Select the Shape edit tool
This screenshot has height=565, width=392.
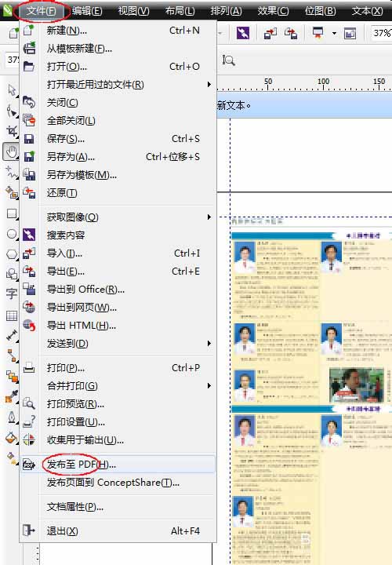coord(12,111)
